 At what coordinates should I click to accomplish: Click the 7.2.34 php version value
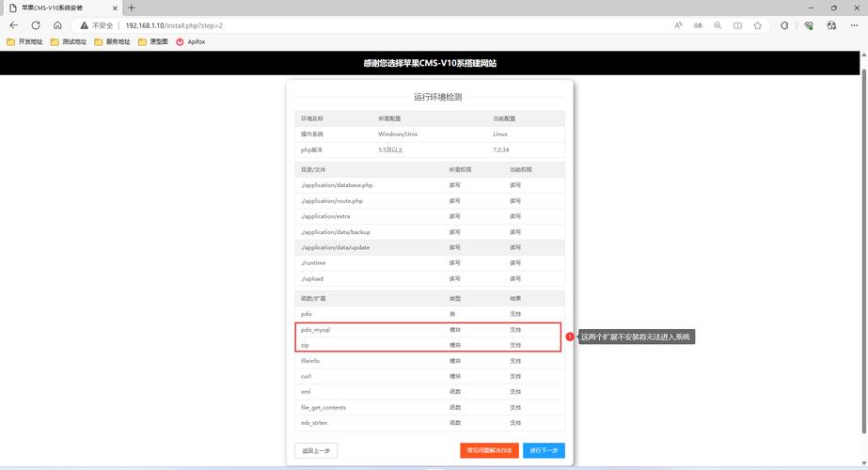501,149
